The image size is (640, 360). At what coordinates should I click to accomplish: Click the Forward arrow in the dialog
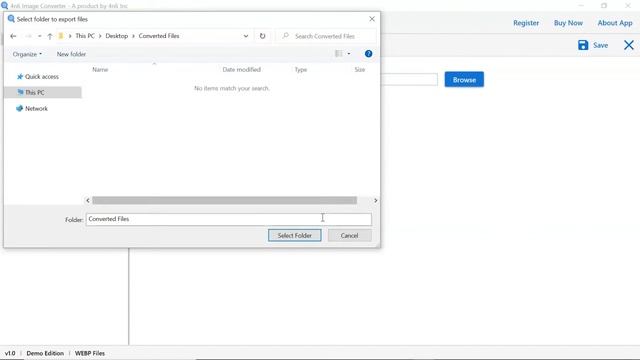click(28, 36)
